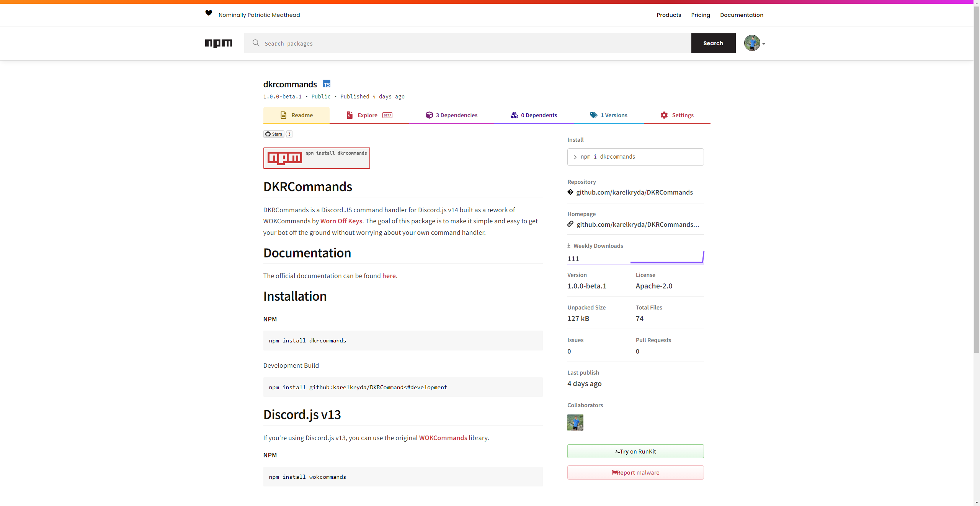Open the Readme tab
Image resolution: width=980 pixels, height=506 pixels.
[x=296, y=115]
